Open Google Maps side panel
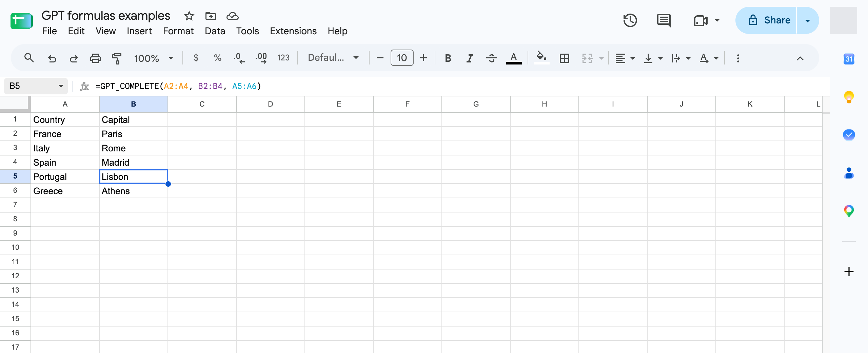This screenshot has width=868, height=353. (x=849, y=211)
